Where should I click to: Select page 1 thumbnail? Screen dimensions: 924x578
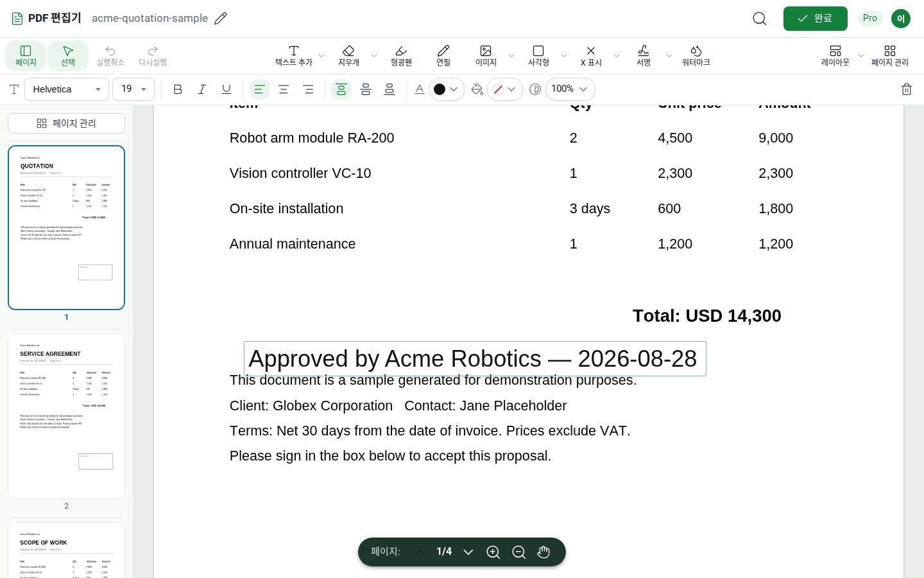pos(66,227)
